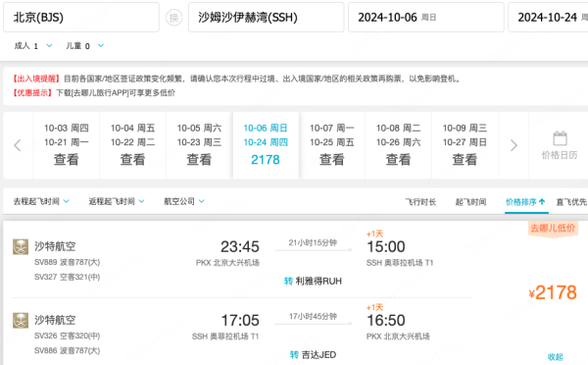This screenshot has width=588, height=365.
Task: Sort by 飞行时长 flight duration
Action: 420,202
